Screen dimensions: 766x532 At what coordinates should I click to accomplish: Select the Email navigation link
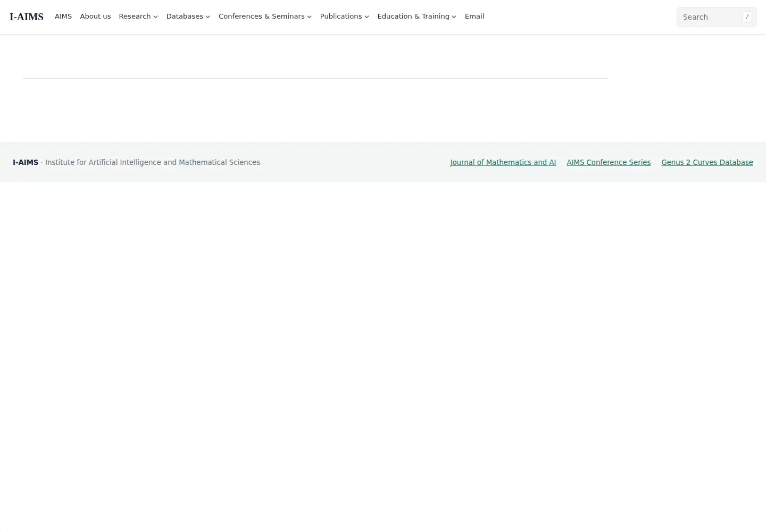(x=474, y=16)
